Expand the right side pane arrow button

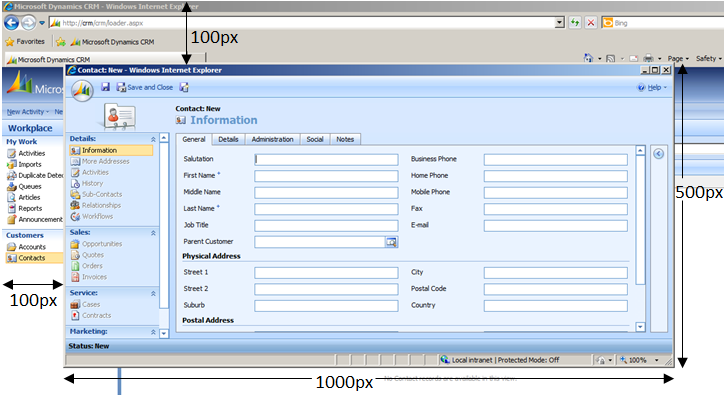click(658, 154)
